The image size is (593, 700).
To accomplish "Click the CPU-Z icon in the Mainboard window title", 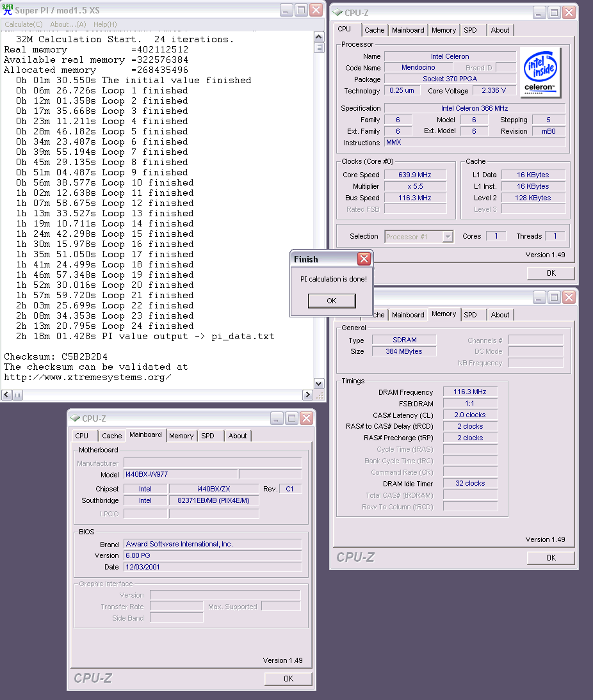I will (75, 418).
